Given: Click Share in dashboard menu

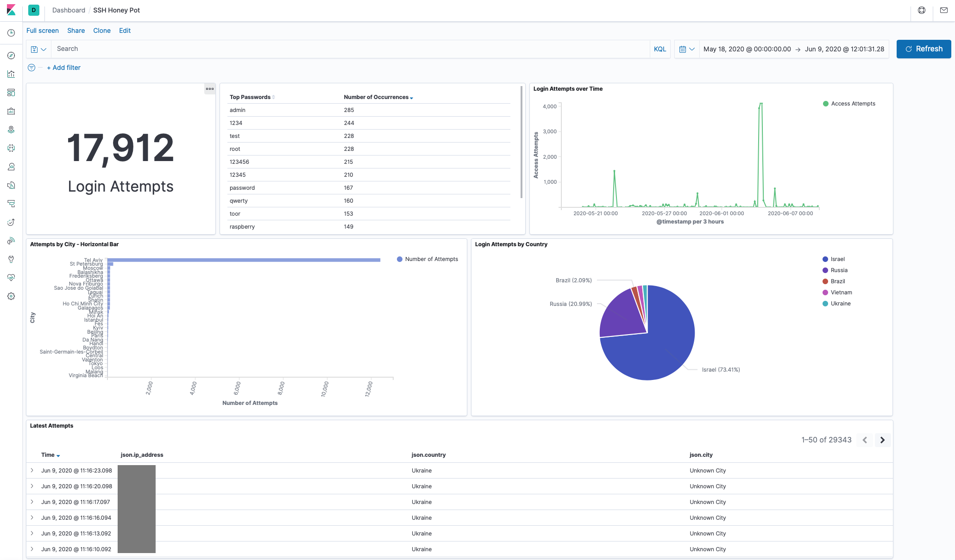Looking at the screenshot, I should 76,31.
